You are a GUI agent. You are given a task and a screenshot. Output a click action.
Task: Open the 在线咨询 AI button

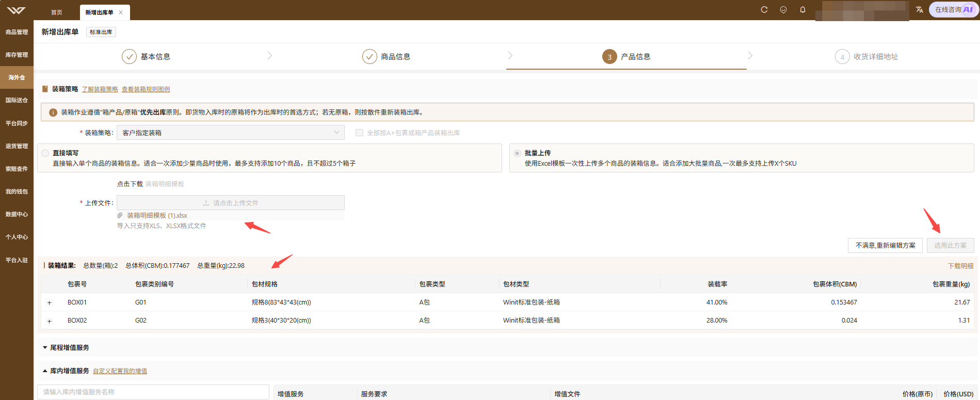tap(953, 10)
